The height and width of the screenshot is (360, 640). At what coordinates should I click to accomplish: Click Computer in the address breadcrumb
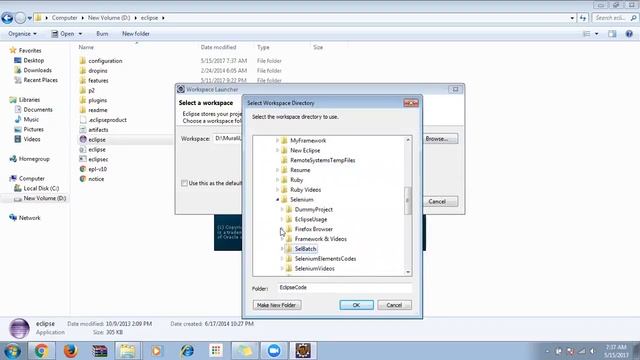point(64,18)
